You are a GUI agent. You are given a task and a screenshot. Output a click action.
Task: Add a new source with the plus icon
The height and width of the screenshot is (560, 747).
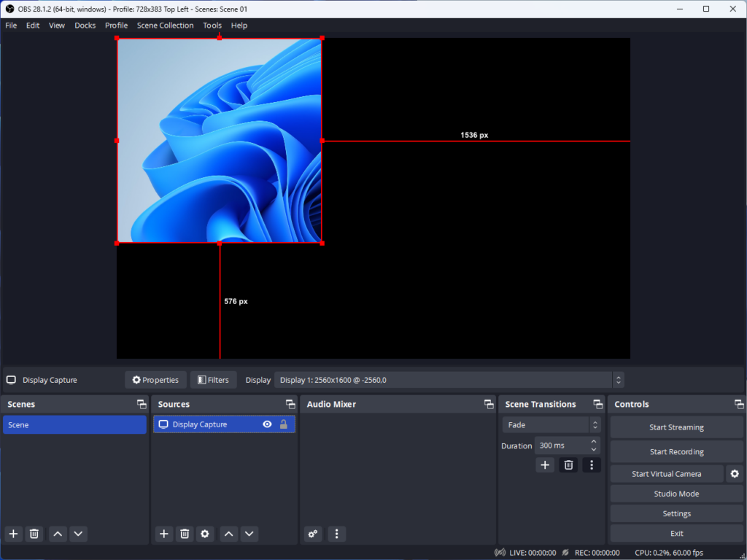point(163,534)
